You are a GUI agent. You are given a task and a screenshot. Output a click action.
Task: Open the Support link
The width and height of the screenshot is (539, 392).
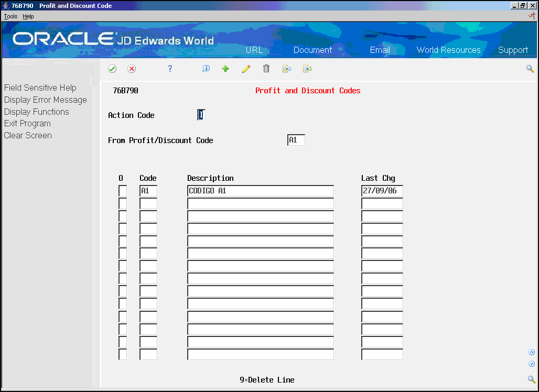click(x=513, y=50)
